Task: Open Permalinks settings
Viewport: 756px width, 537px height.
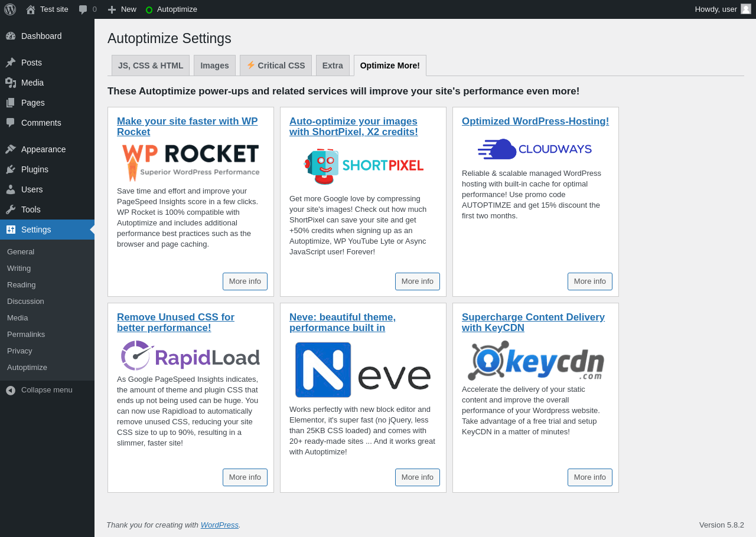Action: (47, 335)
